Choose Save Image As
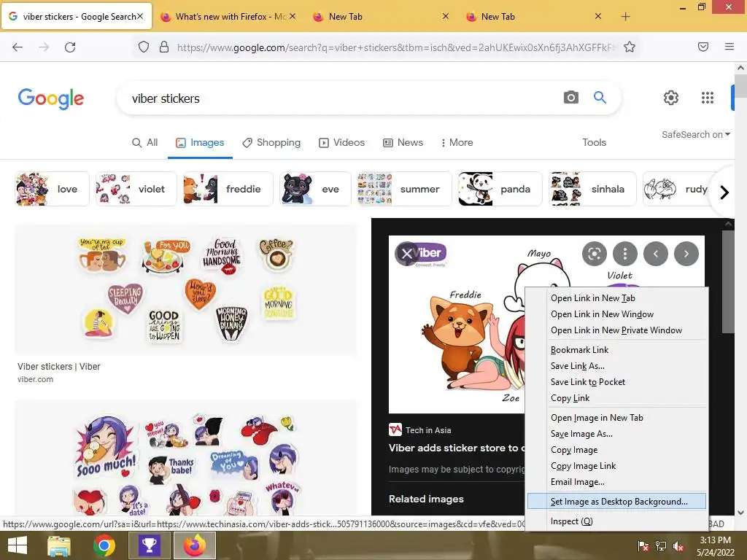This screenshot has width=747, height=560. [x=616, y=434]
